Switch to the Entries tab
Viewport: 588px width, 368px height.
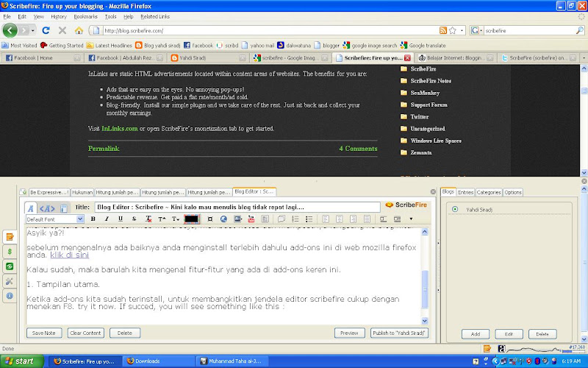click(465, 192)
